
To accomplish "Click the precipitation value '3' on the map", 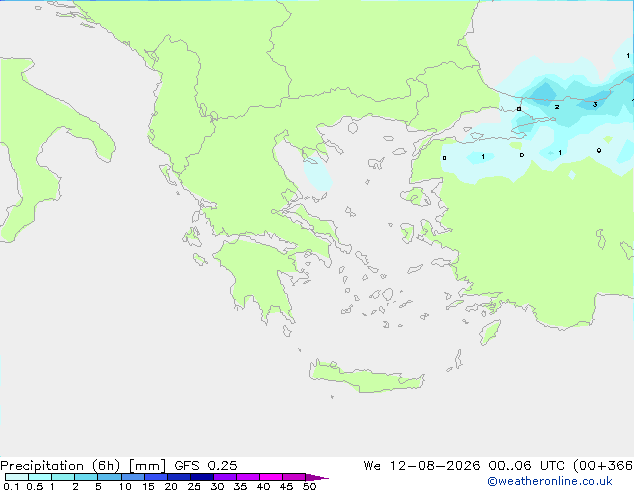I will click(595, 105).
